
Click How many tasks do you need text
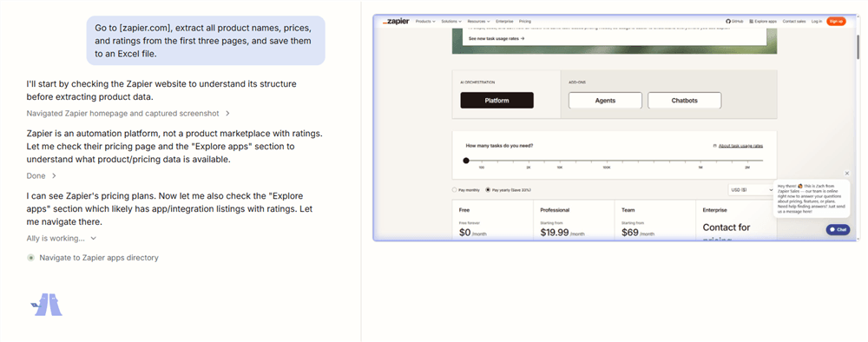pyautogui.click(x=499, y=146)
